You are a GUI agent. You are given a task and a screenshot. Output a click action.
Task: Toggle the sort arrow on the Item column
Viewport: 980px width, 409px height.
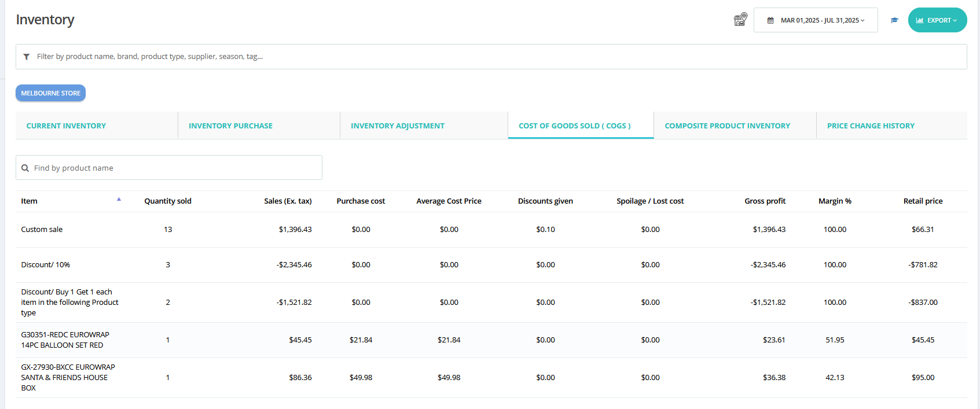119,200
